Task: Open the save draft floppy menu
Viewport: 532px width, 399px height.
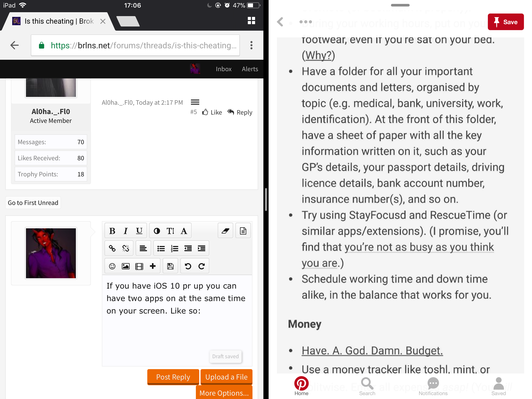Action: click(x=170, y=266)
